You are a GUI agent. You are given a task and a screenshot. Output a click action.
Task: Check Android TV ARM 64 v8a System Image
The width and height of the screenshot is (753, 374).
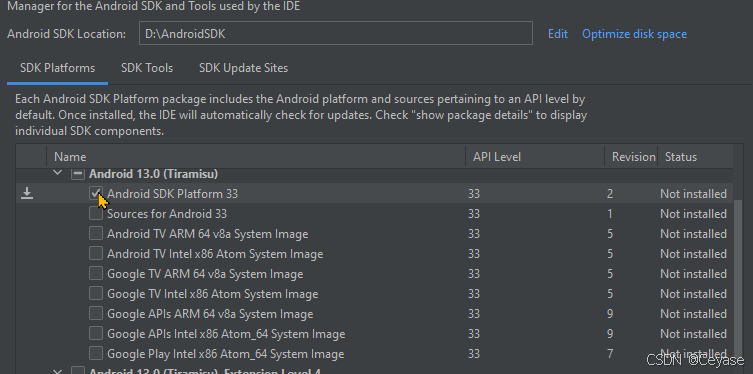(x=96, y=234)
